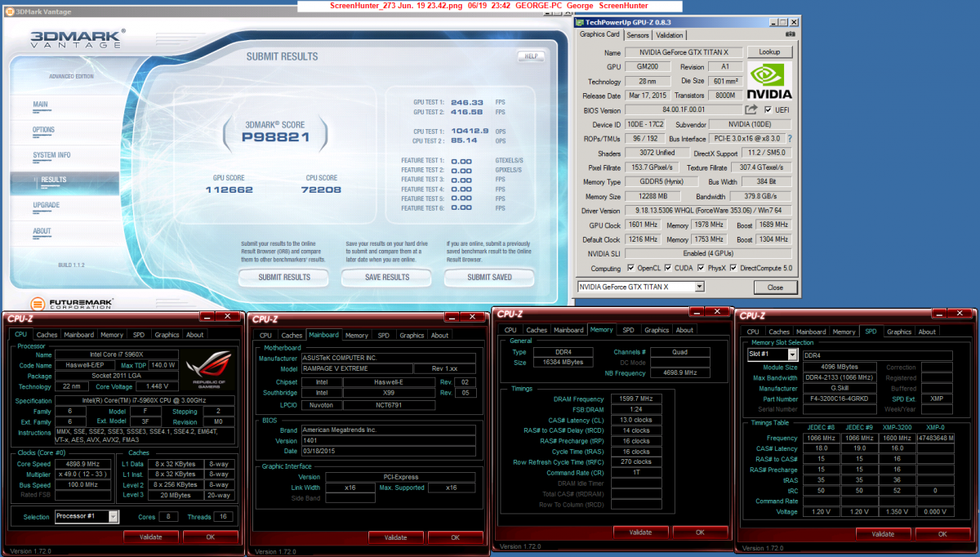Open the SPD tab in the CPU-Z Memory window
The height and width of the screenshot is (557, 980).
tap(628, 330)
